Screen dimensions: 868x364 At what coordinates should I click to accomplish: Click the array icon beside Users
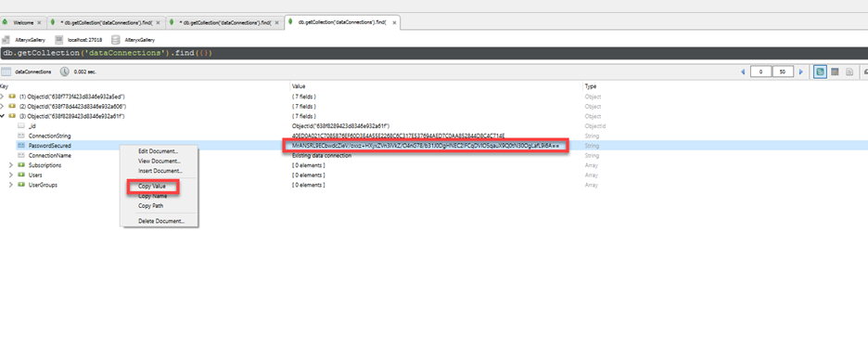pyautogui.click(x=21, y=175)
